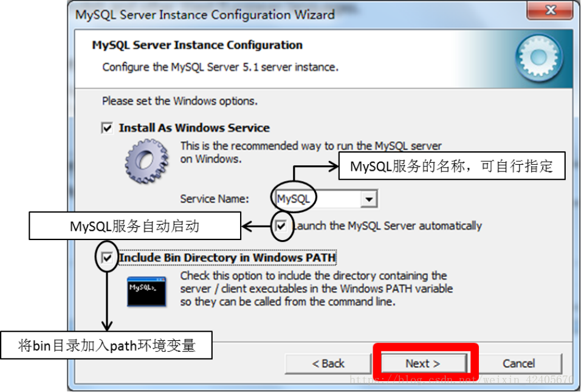581x392 pixels.
Task: Click the MySQL command prompt icon
Action: click(146, 291)
